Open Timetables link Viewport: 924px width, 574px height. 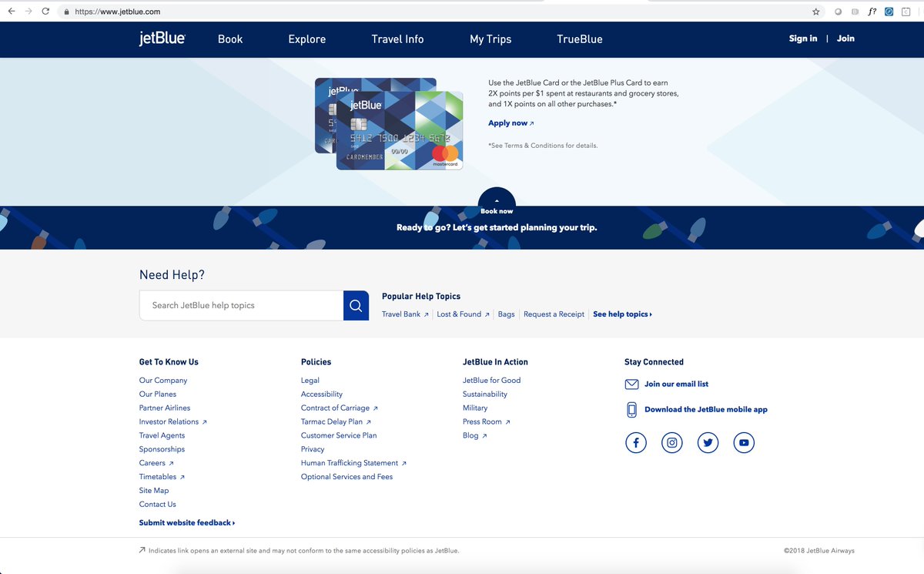tap(162, 478)
